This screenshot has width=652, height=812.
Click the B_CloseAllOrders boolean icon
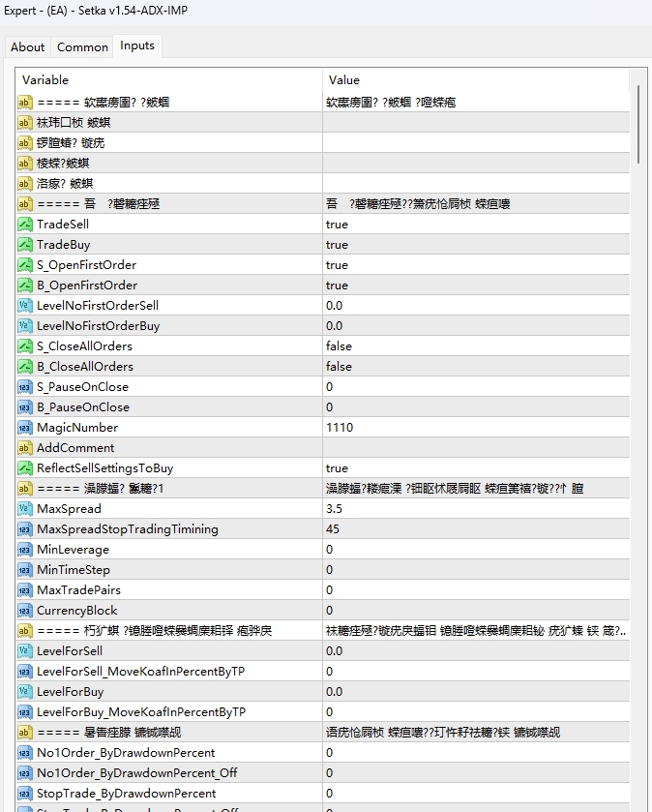click(25, 367)
